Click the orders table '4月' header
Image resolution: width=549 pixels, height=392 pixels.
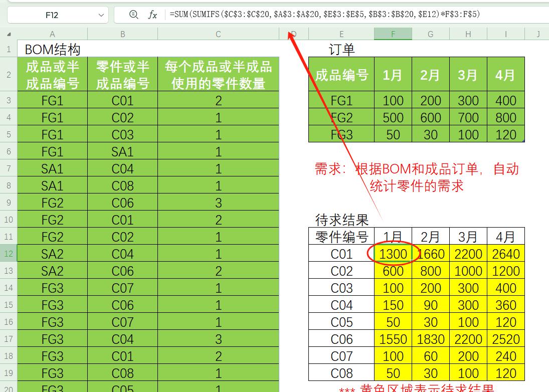pos(505,74)
